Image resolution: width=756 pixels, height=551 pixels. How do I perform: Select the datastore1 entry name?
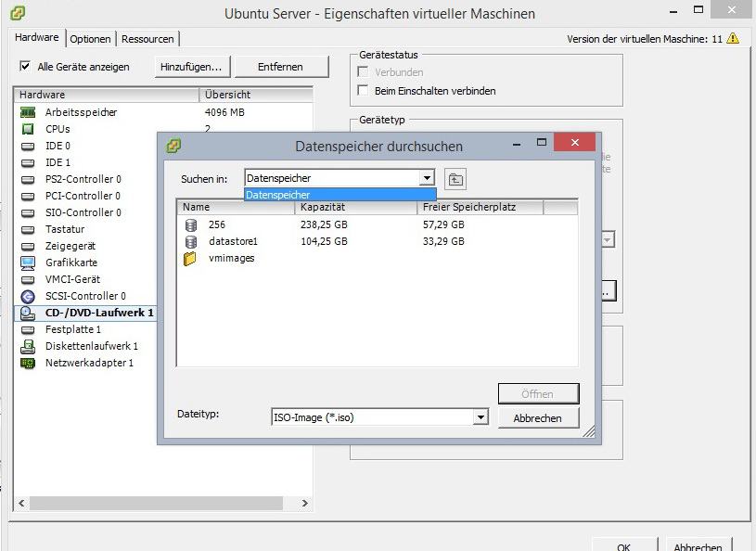(x=234, y=241)
